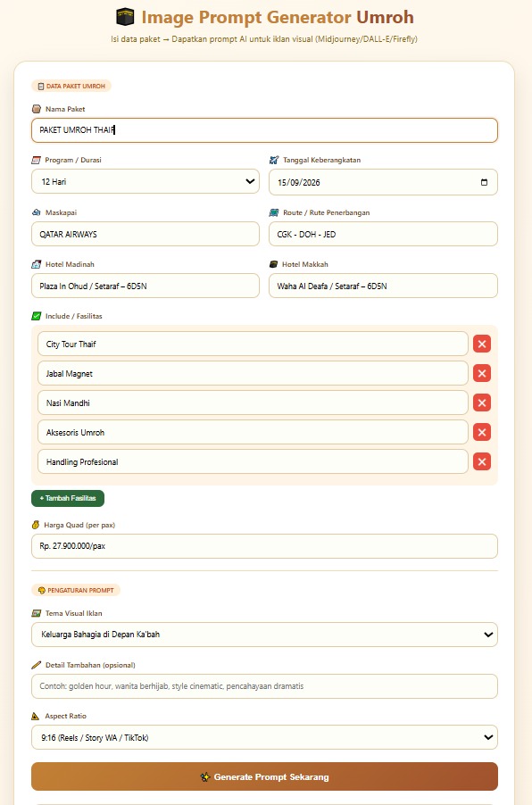
Task: Click the Hotel Madinah input field
Action: (x=145, y=286)
